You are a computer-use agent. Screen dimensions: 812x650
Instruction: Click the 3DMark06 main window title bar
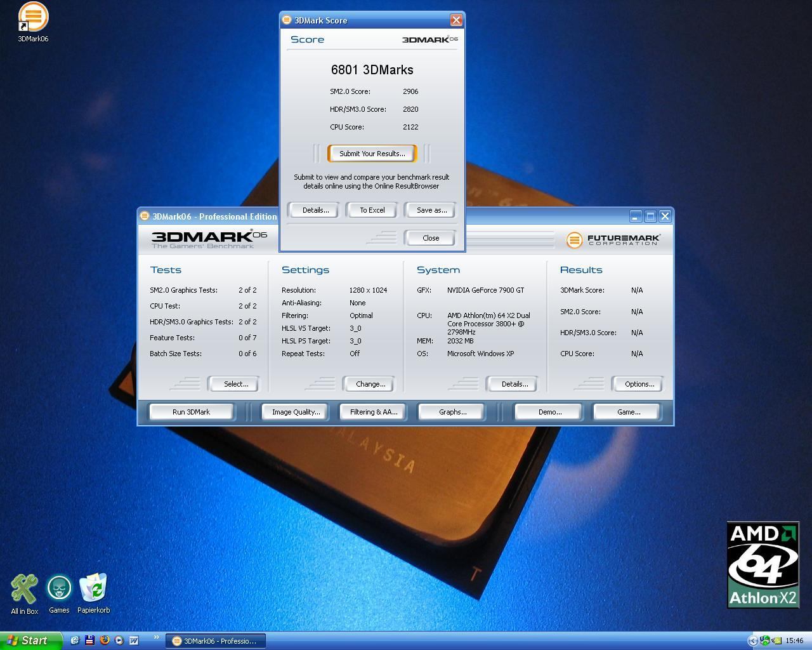coord(405,216)
